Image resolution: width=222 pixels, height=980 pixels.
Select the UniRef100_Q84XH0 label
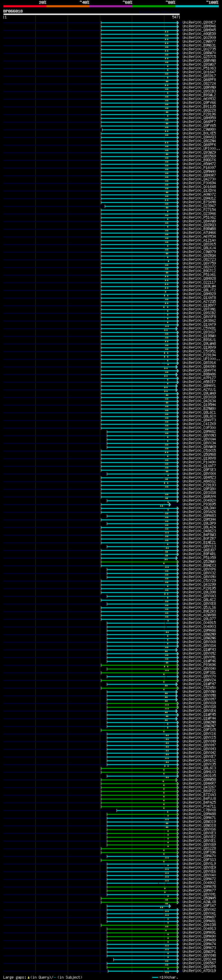coord(199,367)
